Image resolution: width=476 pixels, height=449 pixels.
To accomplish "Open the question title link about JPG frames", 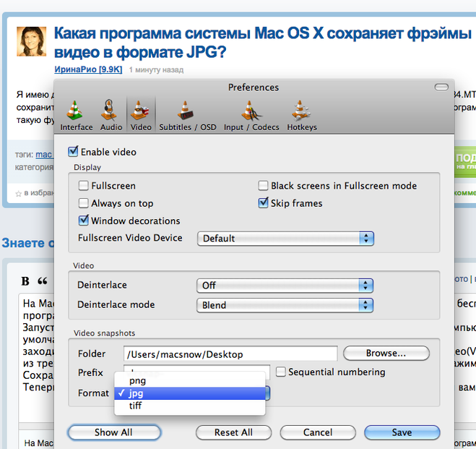I will pos(263,43).
